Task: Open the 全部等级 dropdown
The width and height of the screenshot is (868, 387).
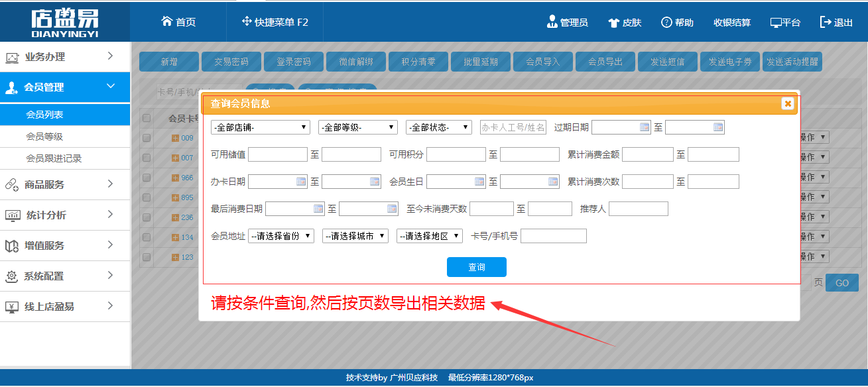Action: pos(357,127)
